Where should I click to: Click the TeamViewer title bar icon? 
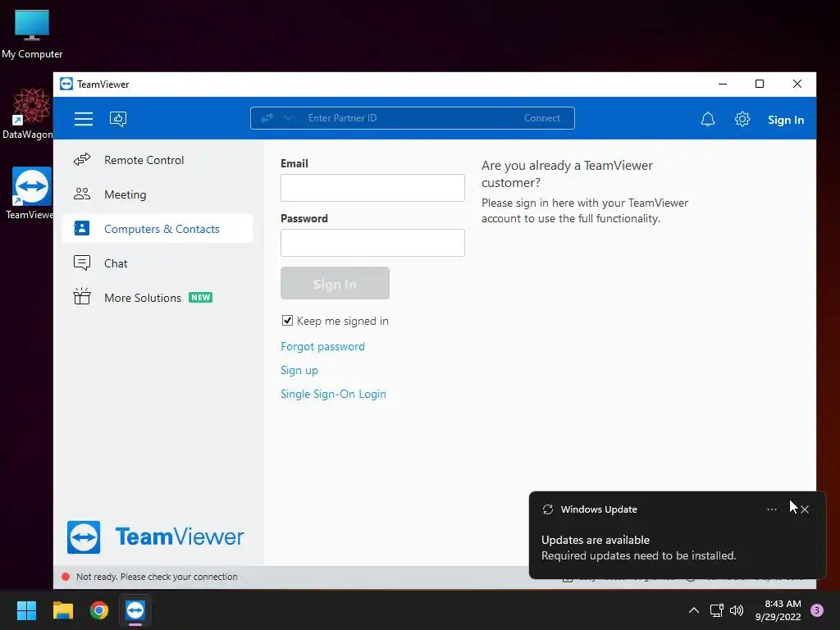pyautogui.click(x=66, y=84)
